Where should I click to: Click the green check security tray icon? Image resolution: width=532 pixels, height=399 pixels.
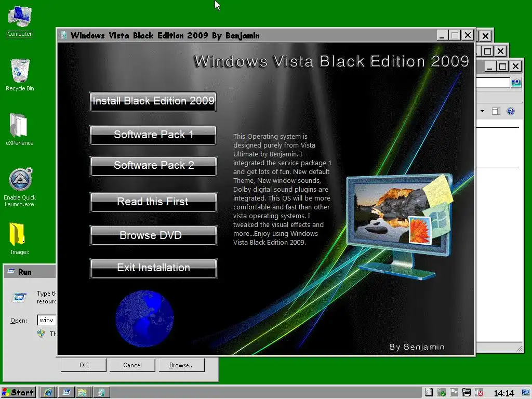[442, 393]
